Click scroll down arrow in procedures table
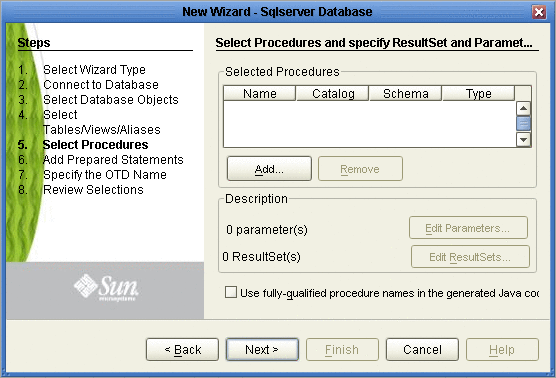The height and width of the screenshot is (378, 556). coord(523,139)
